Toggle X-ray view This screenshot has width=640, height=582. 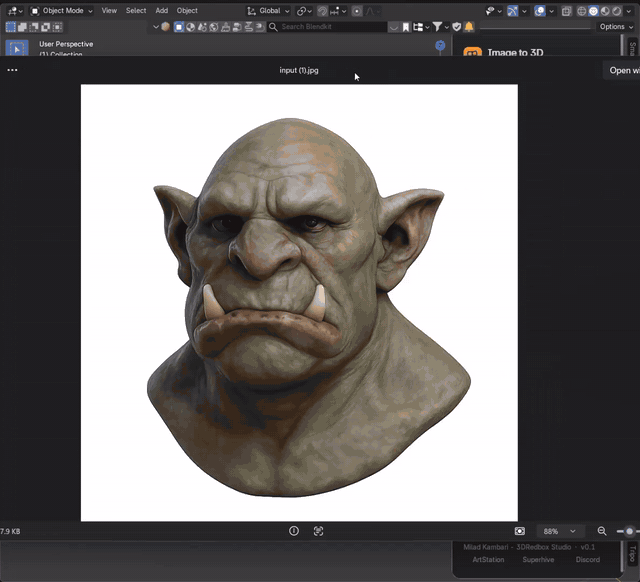[x=567, y=11]
